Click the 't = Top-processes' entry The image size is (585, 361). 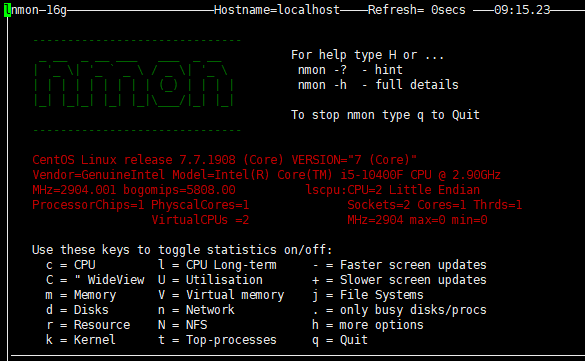coord(218,340)
